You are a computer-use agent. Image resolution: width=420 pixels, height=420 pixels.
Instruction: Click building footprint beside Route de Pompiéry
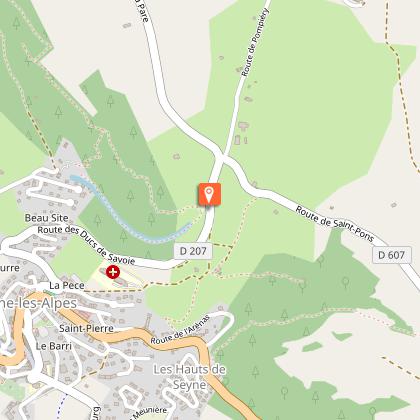tap(243, 126)
